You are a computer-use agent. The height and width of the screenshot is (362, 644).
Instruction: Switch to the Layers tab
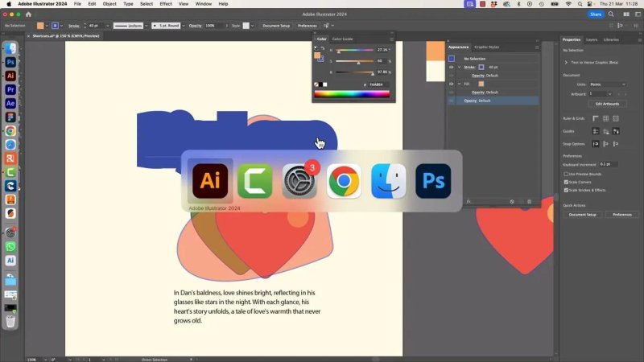[x=592, y=39]
